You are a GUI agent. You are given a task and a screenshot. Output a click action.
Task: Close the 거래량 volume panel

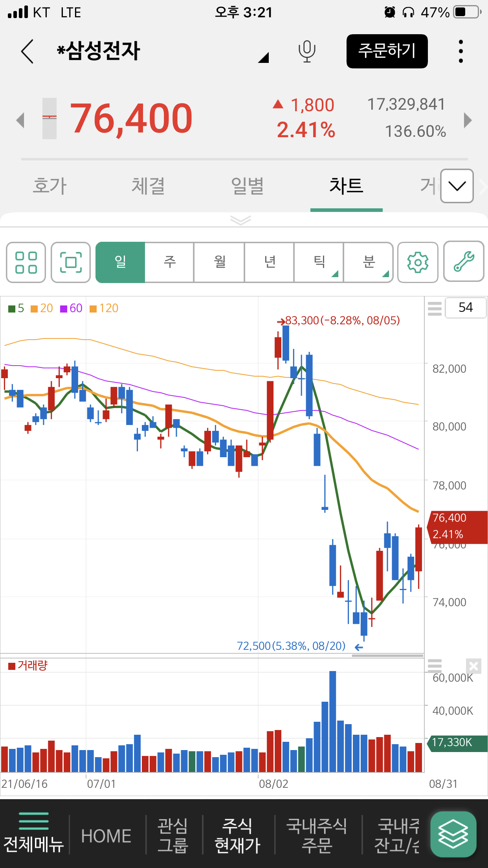[473, 666]
